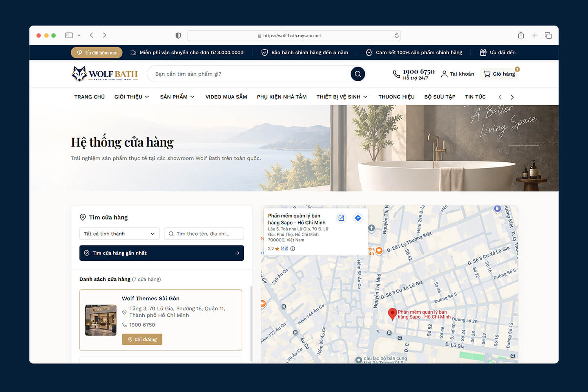
Task: Open the map location in a larger view icon
Action: (x=341, y=218)
